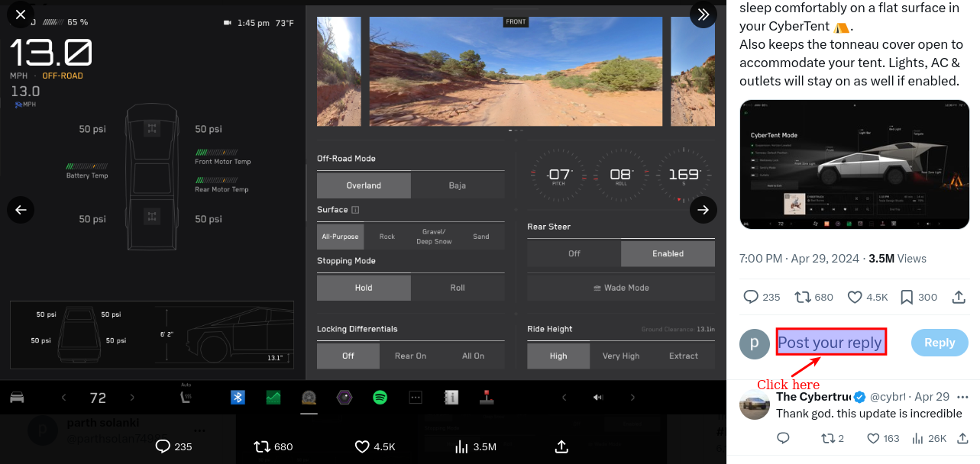Image resolution: width=980 pixels, height=464 pixels.
Task: Focus the 'Post your reply' text field
Action: tap(830, 343)
